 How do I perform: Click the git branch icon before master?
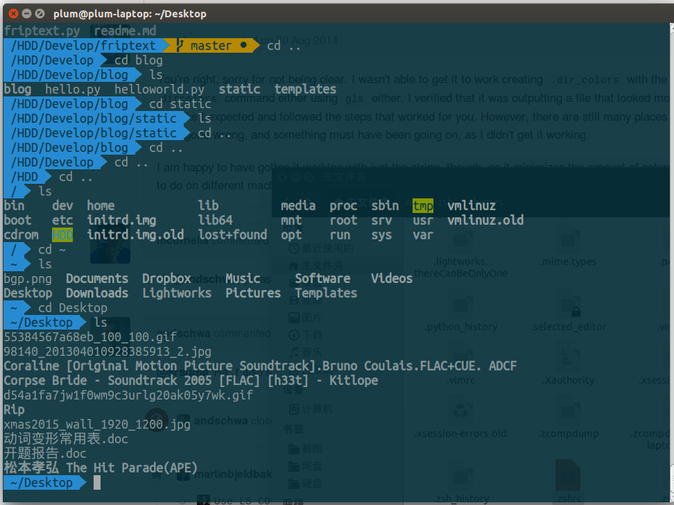point(179,46)
